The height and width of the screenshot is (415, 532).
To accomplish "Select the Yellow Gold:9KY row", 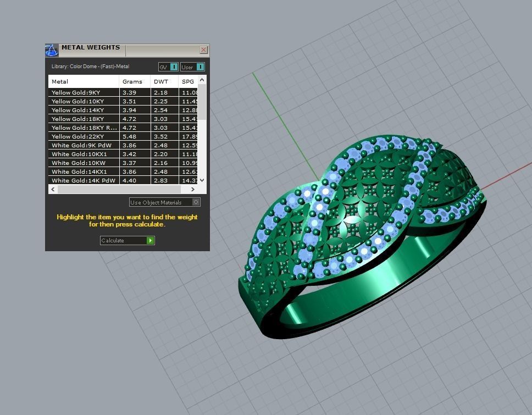I will 123,92.
